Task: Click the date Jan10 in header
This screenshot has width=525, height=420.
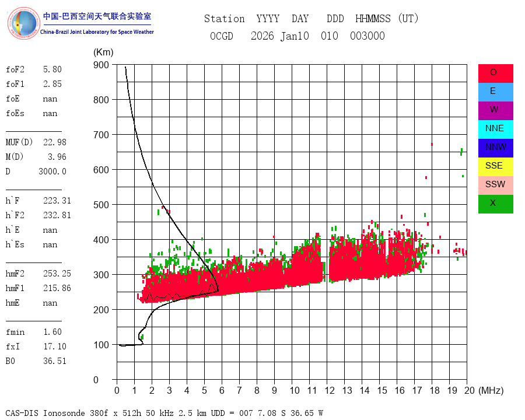Action: tap(295, 36)
